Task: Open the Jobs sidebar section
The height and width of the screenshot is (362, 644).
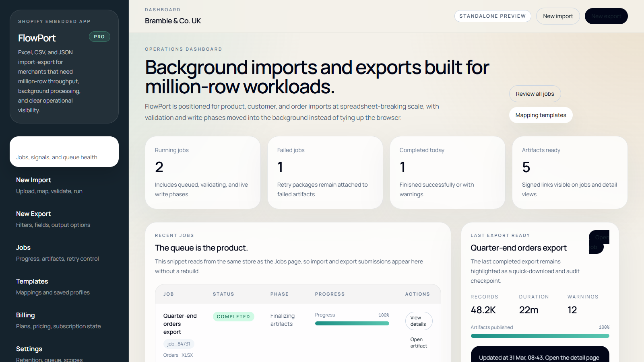Action: 64,253
